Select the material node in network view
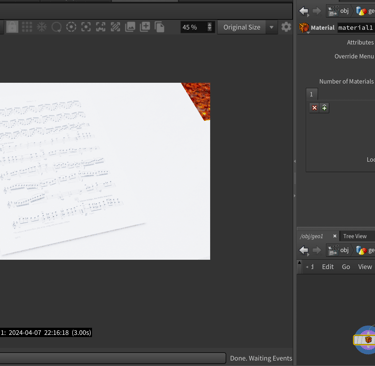This screenshot has height=366, width=375. point(365,340)
